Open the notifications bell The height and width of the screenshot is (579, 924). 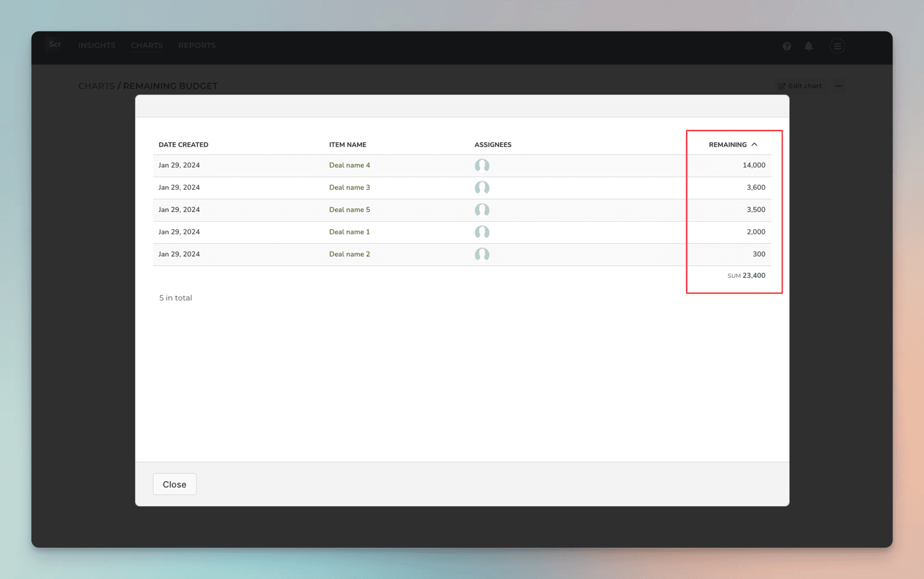[808, 46]
